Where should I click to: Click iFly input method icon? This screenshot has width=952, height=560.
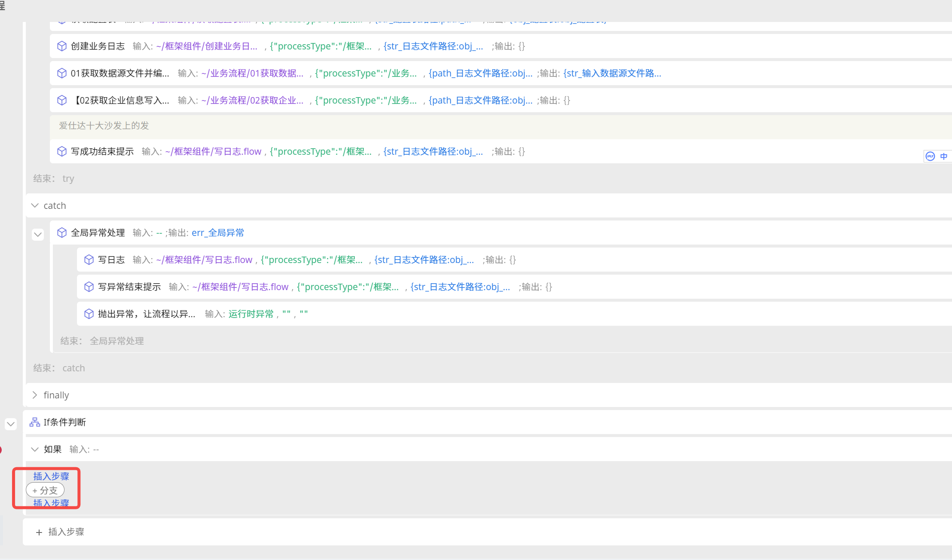(930, 156)
